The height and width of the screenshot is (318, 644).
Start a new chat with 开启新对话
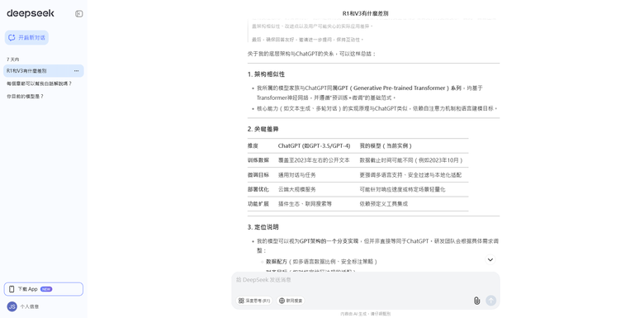[x=26, y=37]
